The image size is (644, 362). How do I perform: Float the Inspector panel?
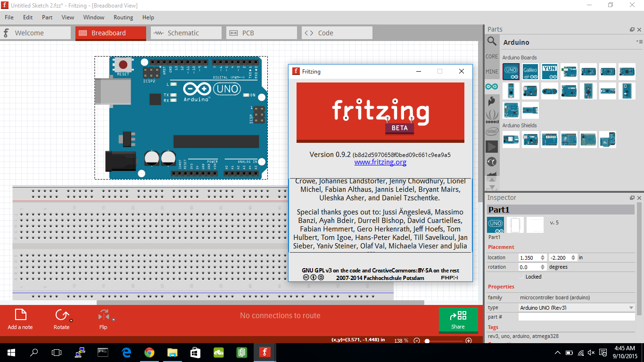(632, 197)
